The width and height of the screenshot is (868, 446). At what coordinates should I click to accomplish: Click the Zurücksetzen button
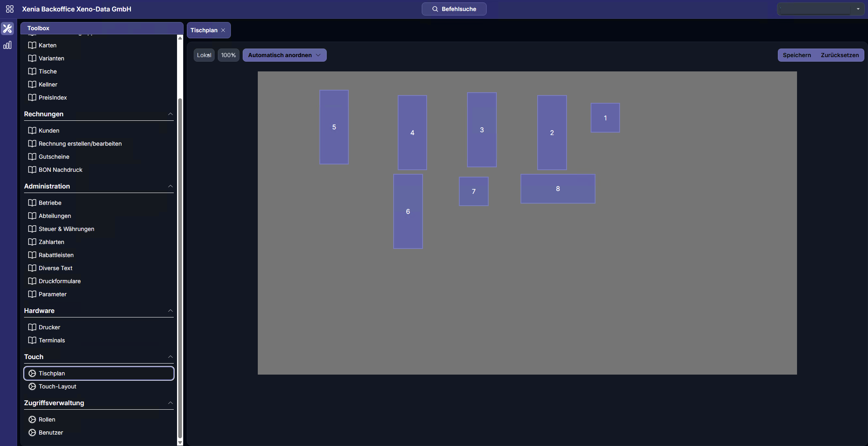(x=839, y=55)
